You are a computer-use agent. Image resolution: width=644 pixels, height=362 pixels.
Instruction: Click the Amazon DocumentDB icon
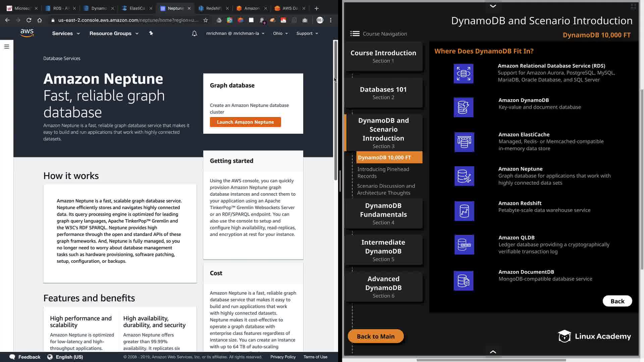464,281
